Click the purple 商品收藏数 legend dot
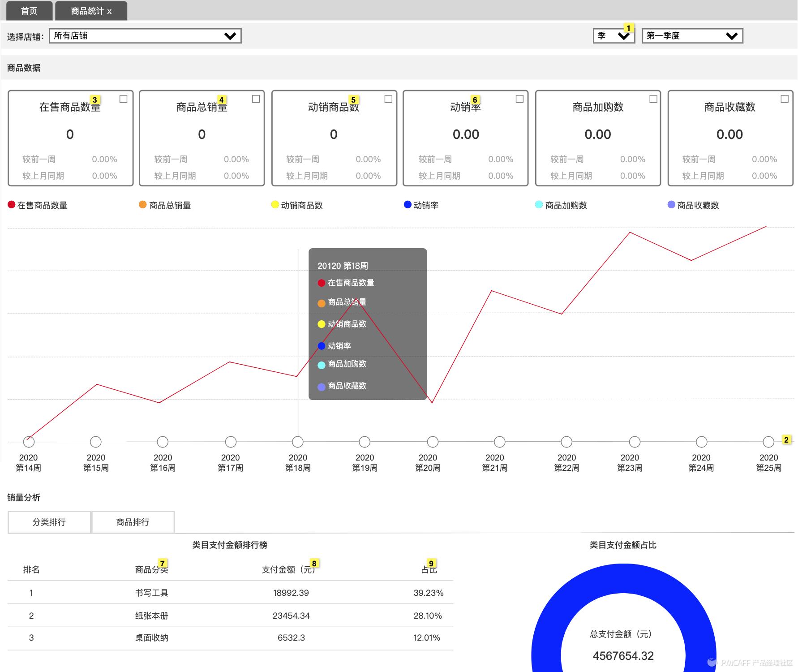The height and width of the screenshot is (672, 798). tap(671, 205)
